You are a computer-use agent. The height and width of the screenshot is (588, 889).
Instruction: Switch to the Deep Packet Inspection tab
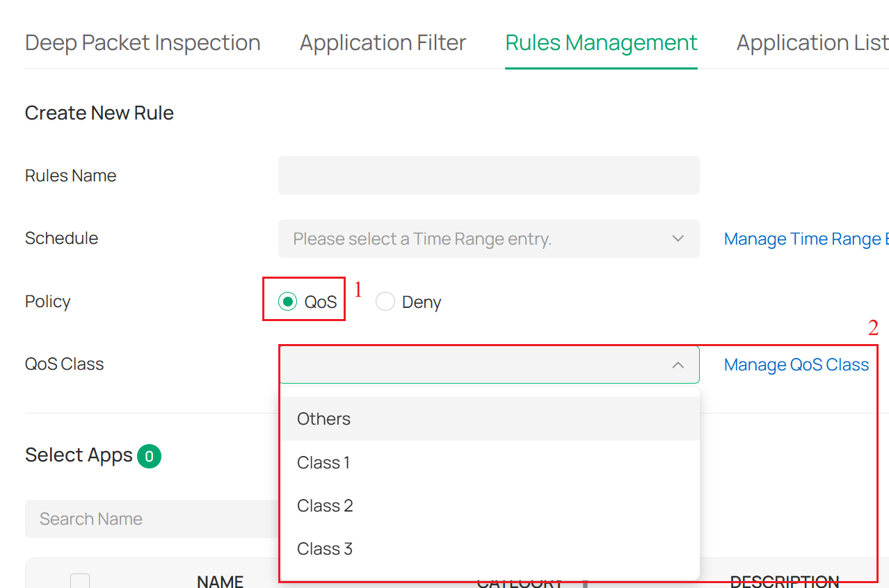tap(142, 42)
